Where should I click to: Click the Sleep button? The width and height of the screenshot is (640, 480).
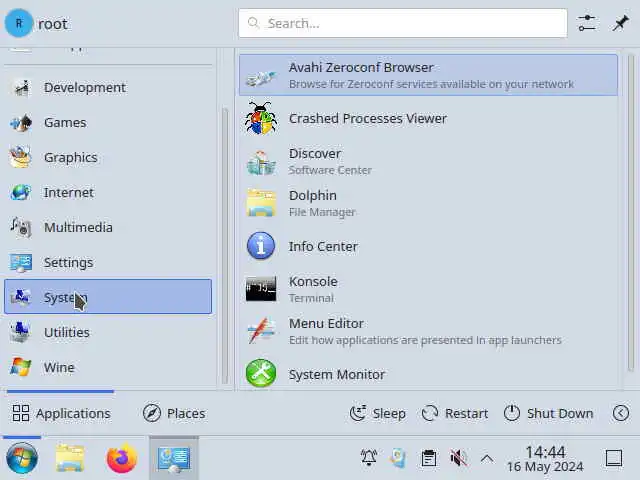point(378,413)
